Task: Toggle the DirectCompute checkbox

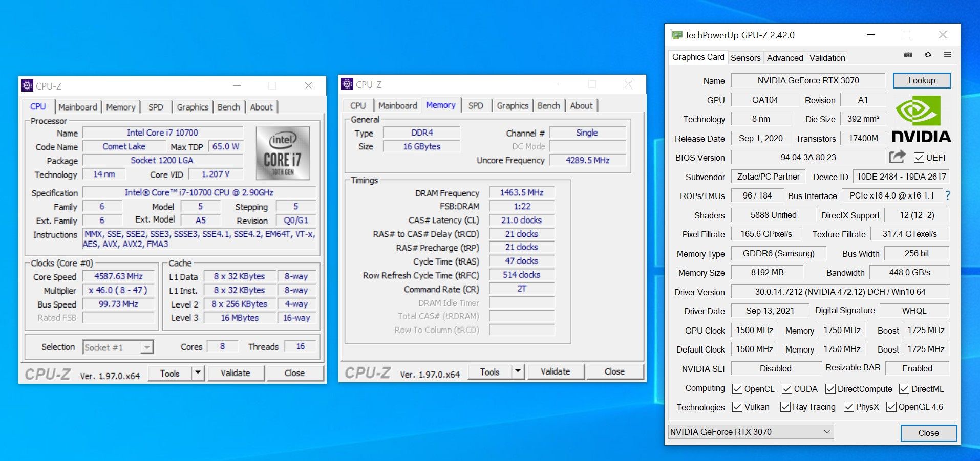Action: (x=830, y=389)
